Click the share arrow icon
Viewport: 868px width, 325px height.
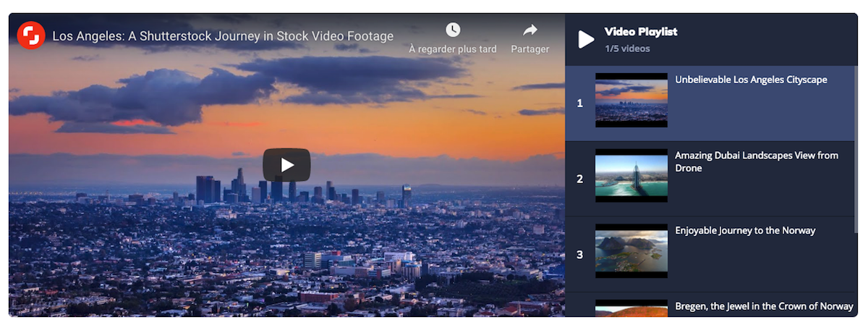point(530,30)
